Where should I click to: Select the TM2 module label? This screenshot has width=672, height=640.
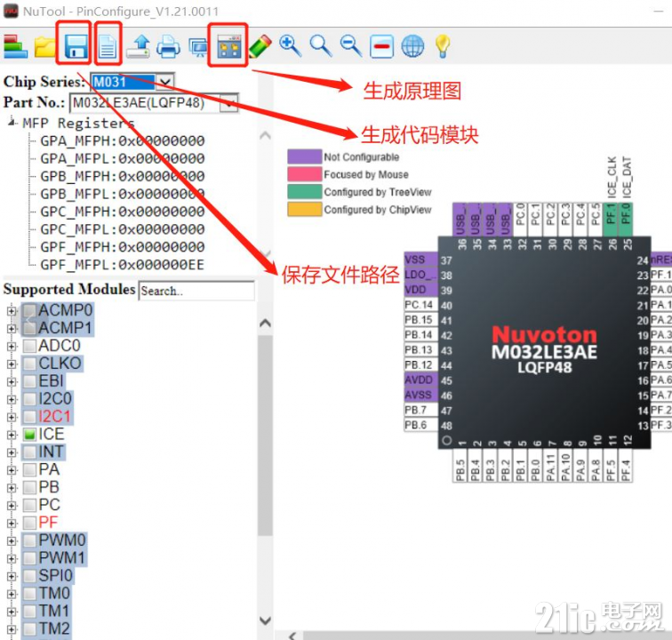[54, 628]
